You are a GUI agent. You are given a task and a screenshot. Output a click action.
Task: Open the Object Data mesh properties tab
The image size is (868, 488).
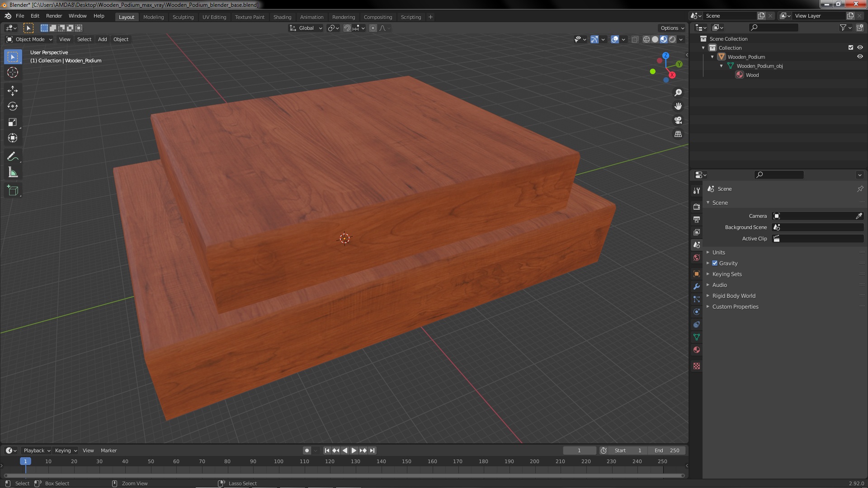(697, 337)
